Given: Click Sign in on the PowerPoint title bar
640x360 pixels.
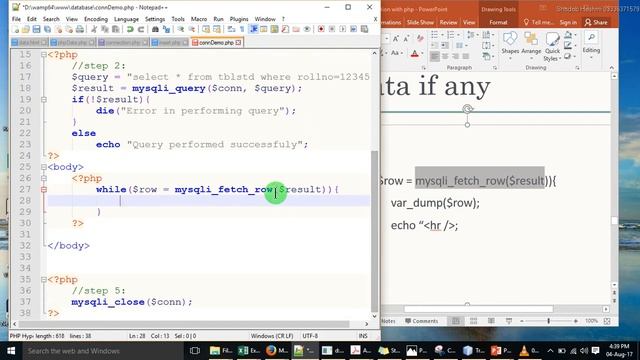Looking at the screenshot, I should (568, 22).
